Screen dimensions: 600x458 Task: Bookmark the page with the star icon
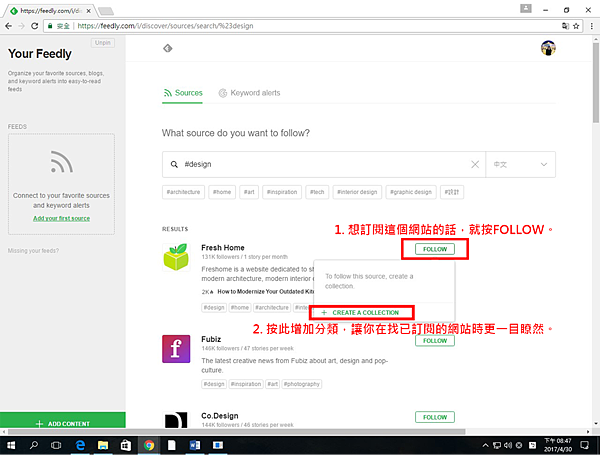point(576,26)
